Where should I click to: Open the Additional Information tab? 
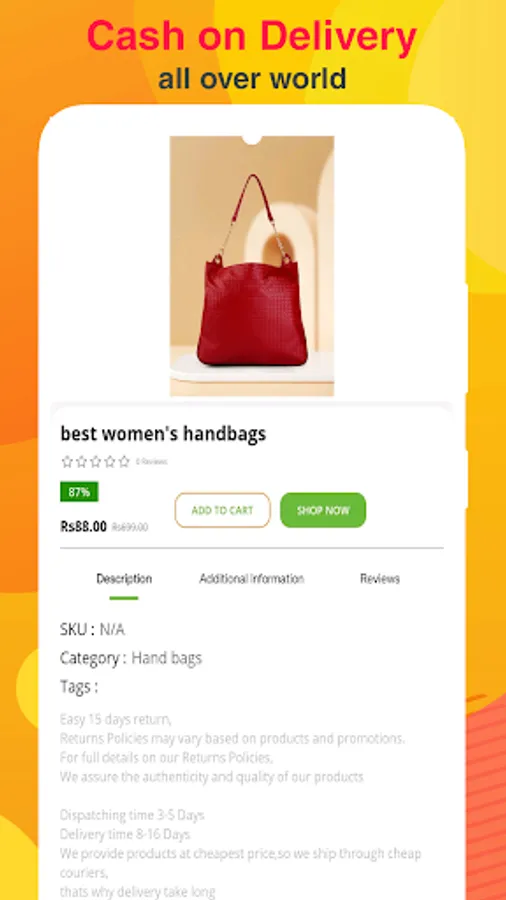point(251,579)
